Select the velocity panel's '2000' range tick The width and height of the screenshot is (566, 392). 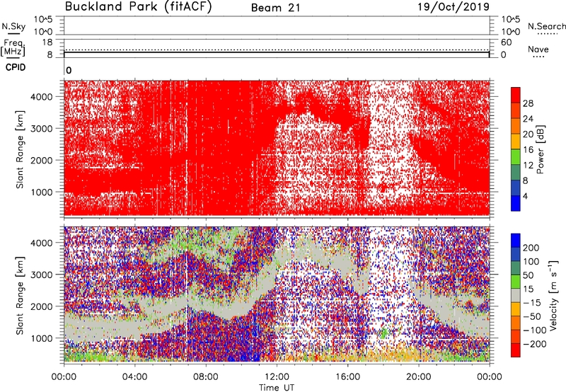click(42, 306)
